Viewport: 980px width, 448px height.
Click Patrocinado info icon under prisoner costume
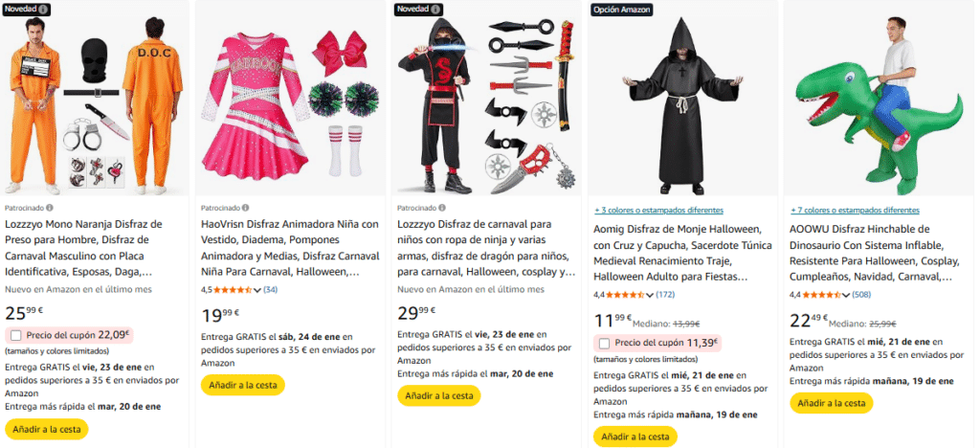coord(50,208)
